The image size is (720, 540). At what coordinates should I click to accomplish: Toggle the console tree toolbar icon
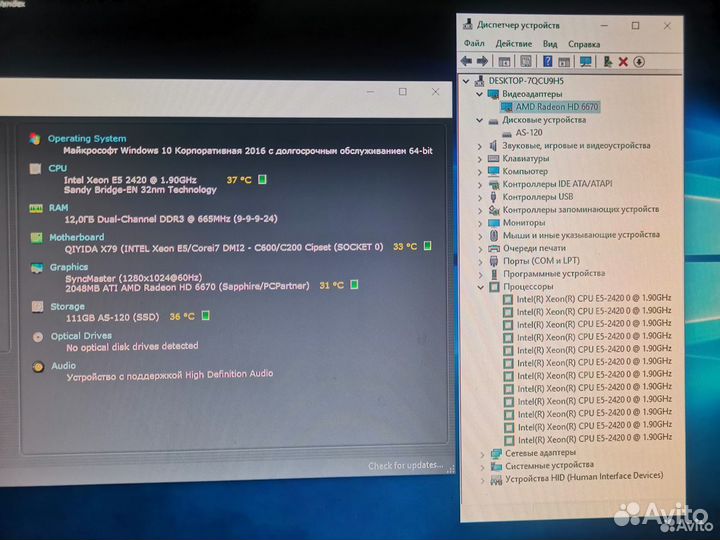(505, 61)
